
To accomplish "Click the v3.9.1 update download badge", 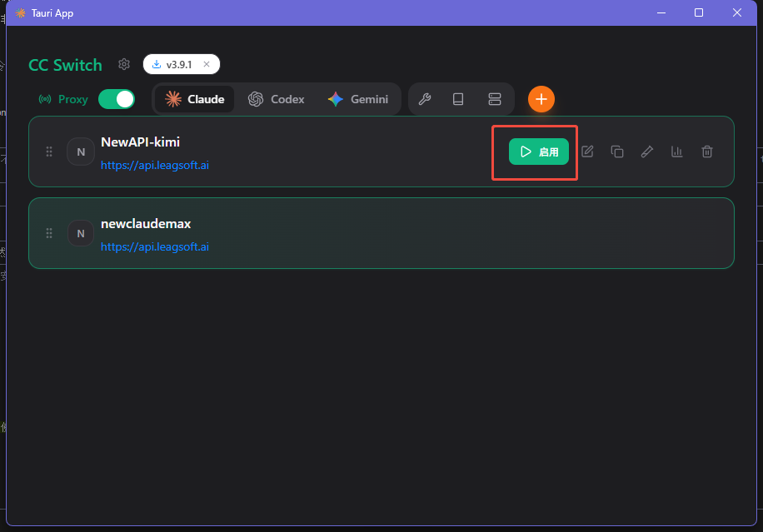I will (x=173, y=64).
